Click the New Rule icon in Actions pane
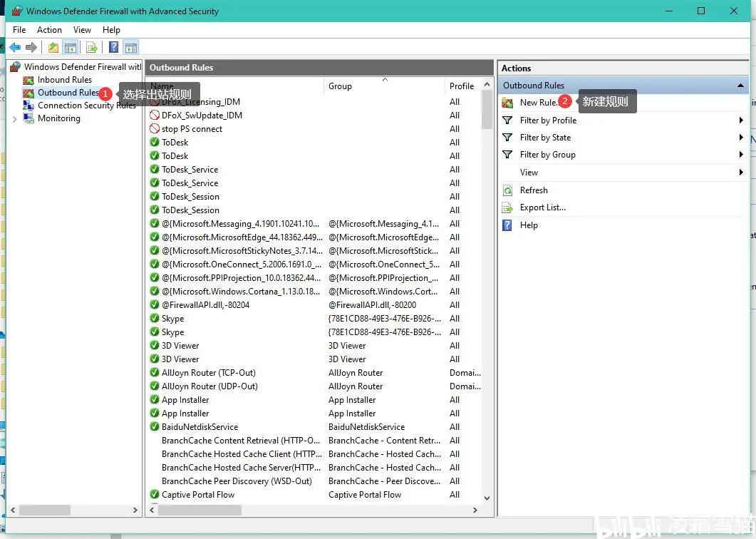This screenshot has width=756, height=539. tap(507, 102)
